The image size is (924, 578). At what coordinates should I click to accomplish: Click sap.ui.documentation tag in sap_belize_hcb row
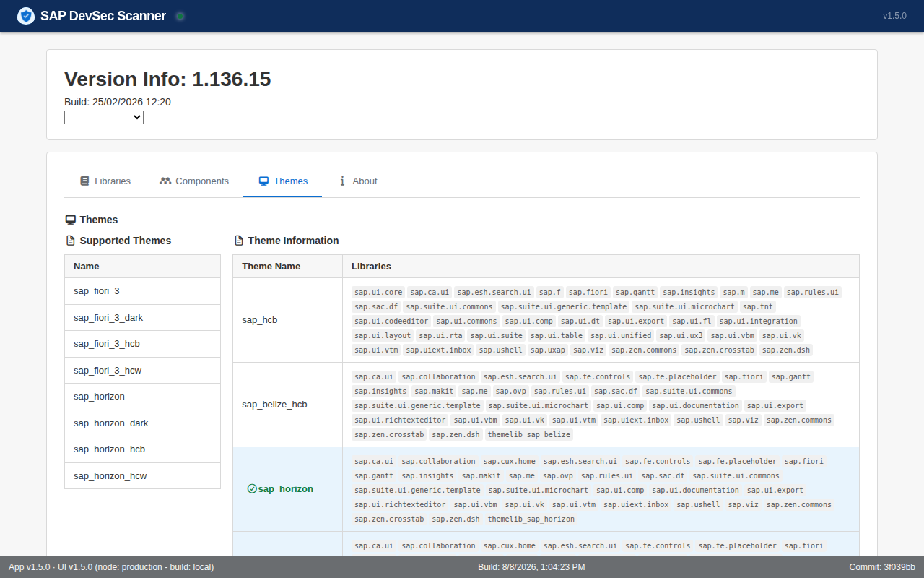click(696, 406)
